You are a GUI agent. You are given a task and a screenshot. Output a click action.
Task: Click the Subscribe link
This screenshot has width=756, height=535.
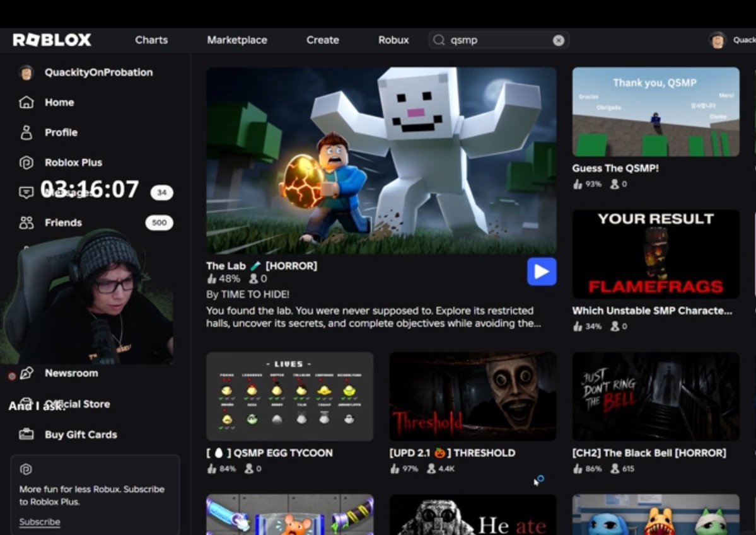coord(40,522)
